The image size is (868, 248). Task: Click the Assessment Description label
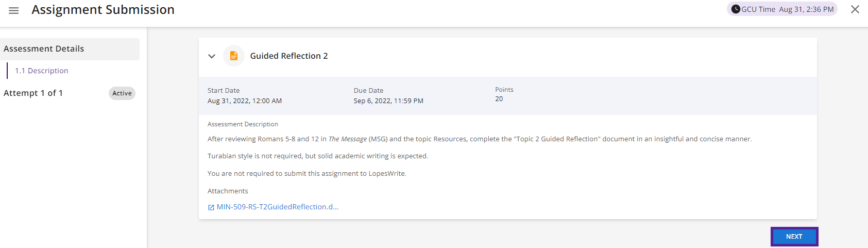243,124
